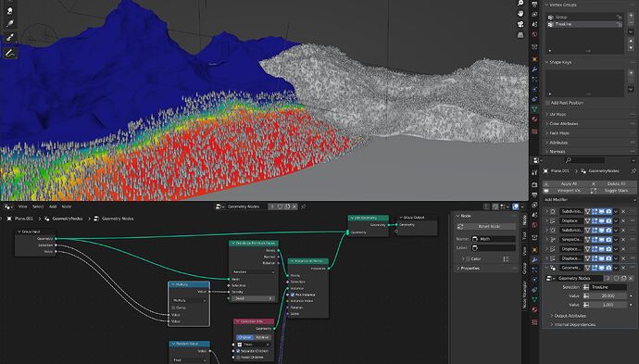Toggle Clamp checkbox on Multiply node

point(173,308)
